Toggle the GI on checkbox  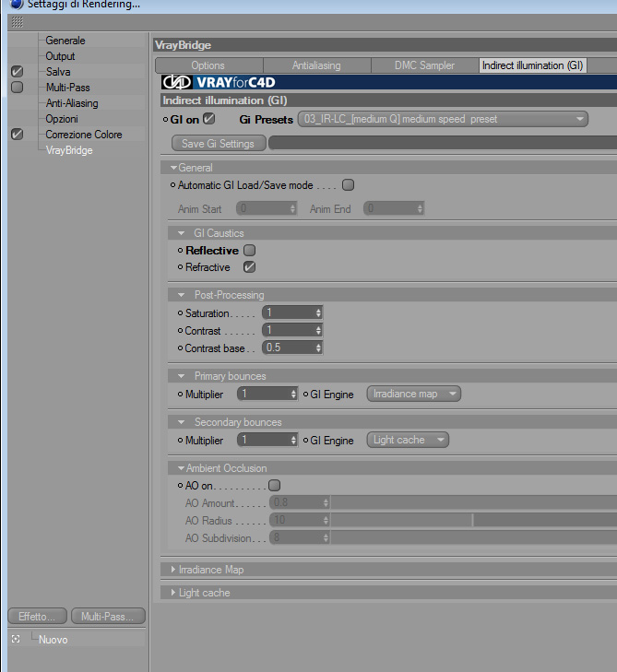[x=208, y=119]
